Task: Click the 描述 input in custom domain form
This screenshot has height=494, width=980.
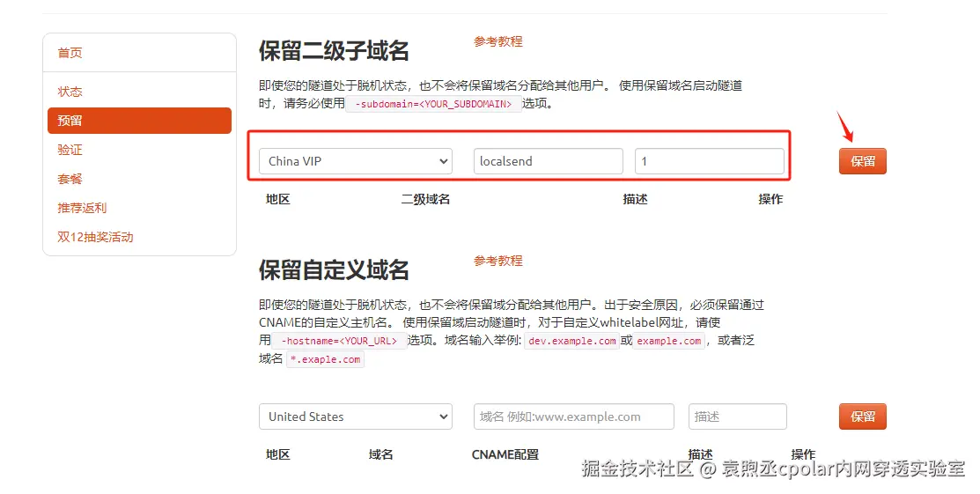Action: 738,417
